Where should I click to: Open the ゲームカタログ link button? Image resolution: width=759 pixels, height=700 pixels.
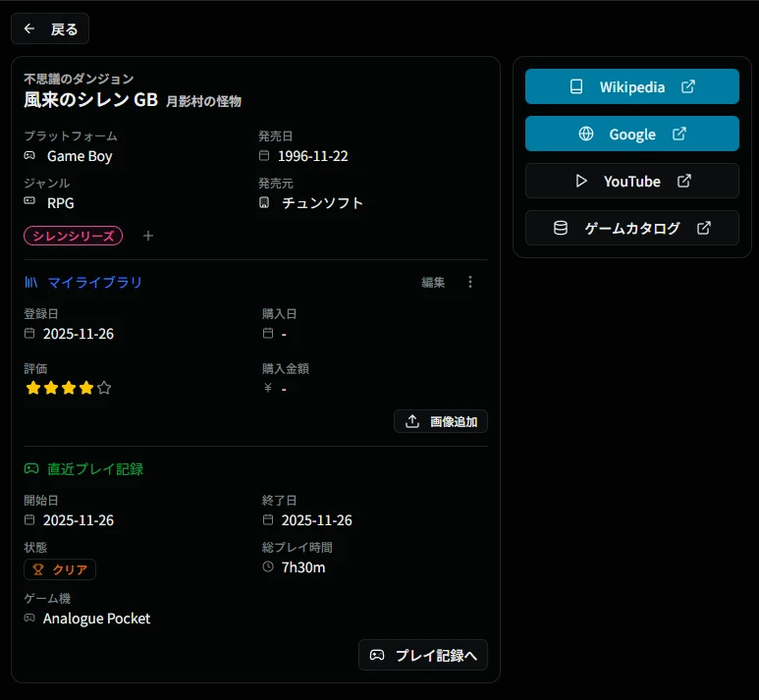pyautogui.click(x=631, y=228)
